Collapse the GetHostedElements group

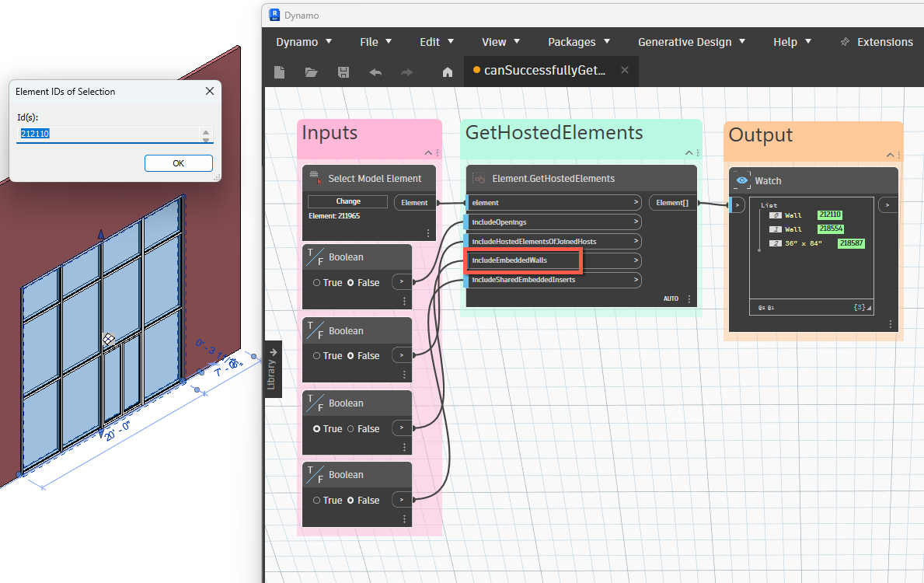pyautogui.click(x=689, y=152)
